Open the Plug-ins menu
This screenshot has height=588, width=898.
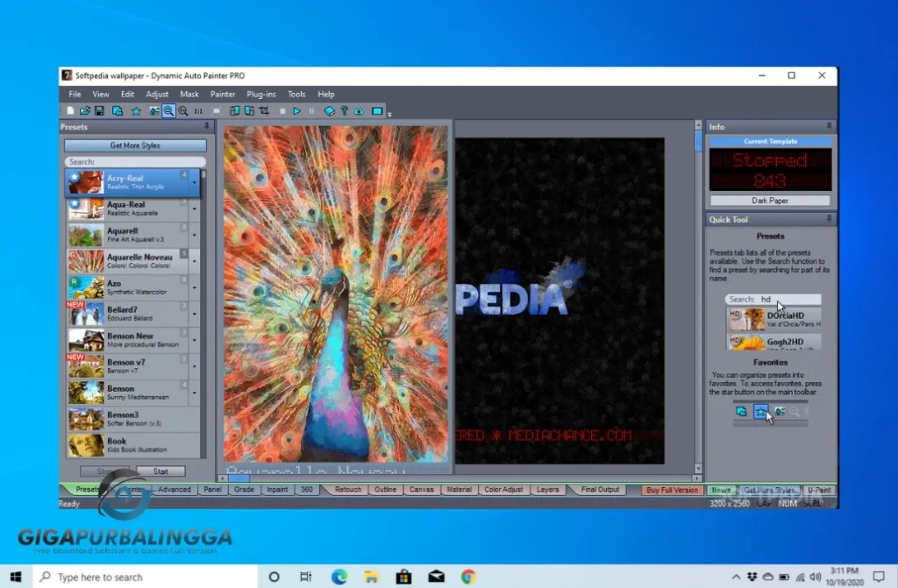pos(260,94)
